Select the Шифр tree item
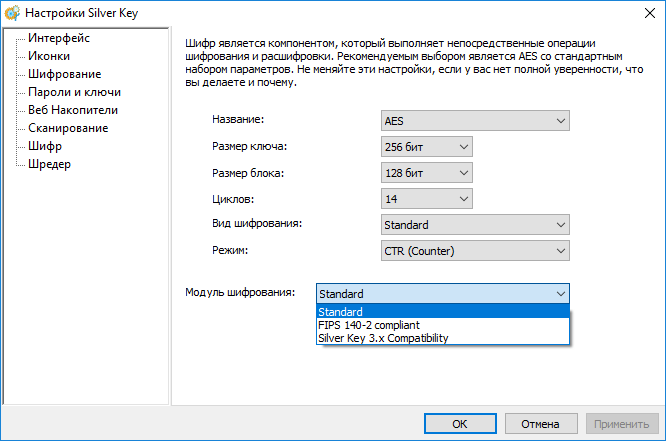This screenshot has width=666, height=441. click(x=45, y=146)
